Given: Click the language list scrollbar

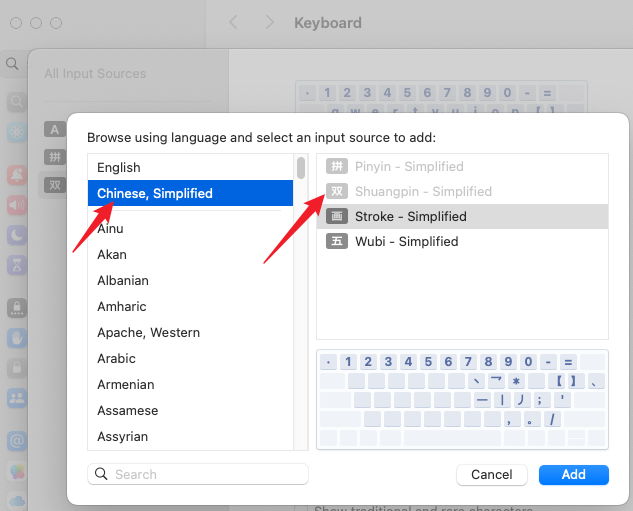Looking at the screenshot, I should point(301,168).
